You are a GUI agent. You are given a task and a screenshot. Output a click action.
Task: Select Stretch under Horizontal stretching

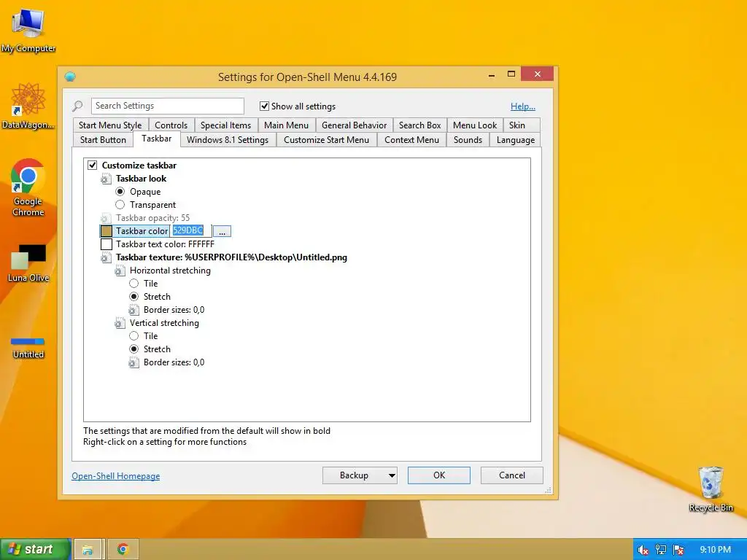(134, 297)
